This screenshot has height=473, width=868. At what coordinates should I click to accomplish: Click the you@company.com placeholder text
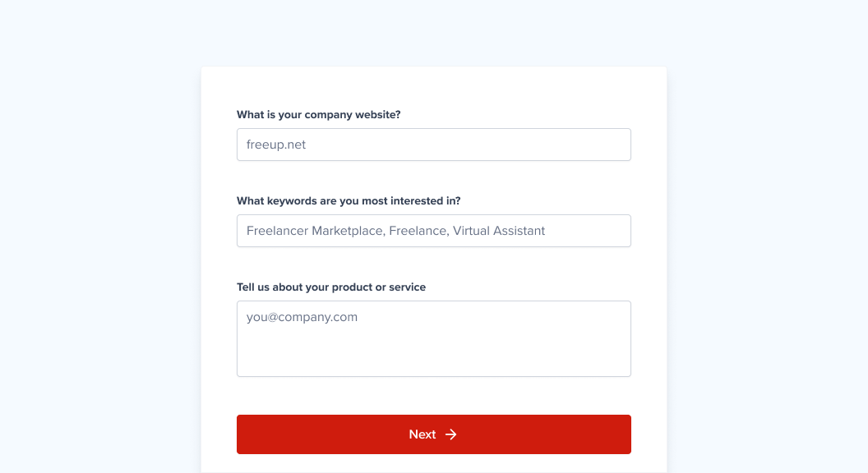pyautogui.click(x=302, y=317)
